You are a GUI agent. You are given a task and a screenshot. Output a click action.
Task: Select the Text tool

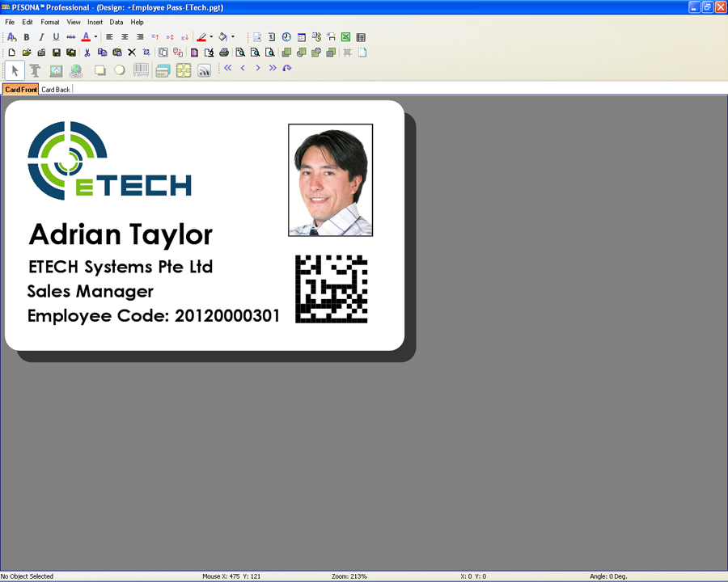(x=35, y=71)
